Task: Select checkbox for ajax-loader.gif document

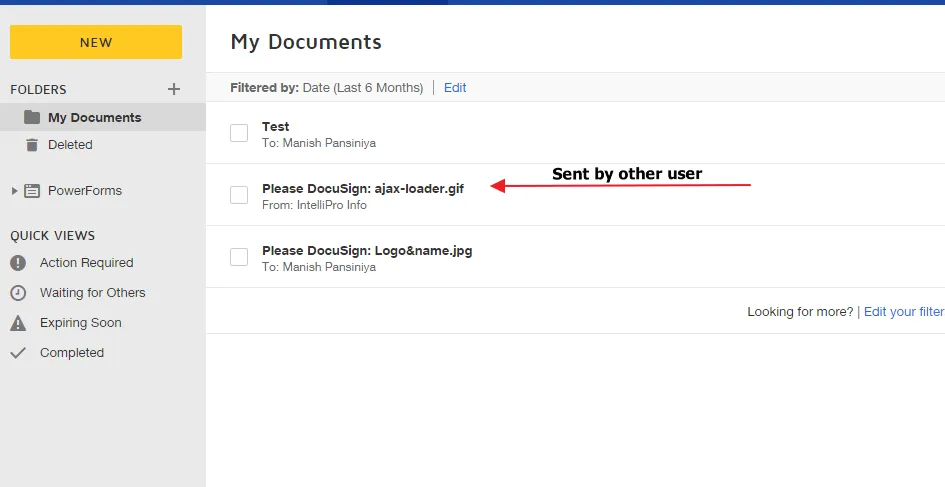Action: (239, 195)
